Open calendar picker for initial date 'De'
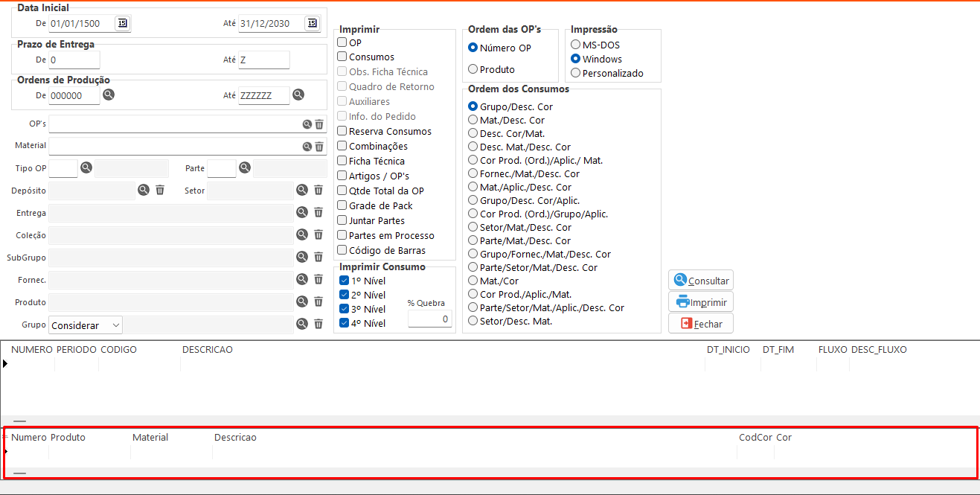Screen dimensions: 980x495 (122, 23)
